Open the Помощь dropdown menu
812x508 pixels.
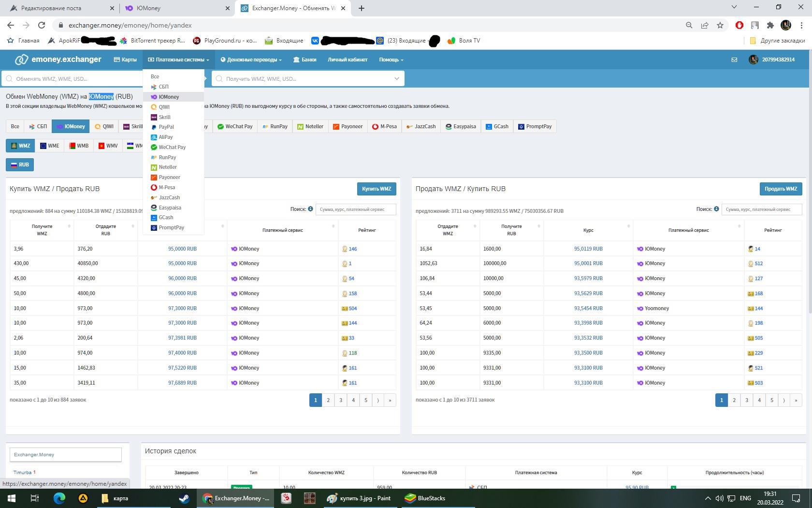pyautogui.click(x=391, y=60)
